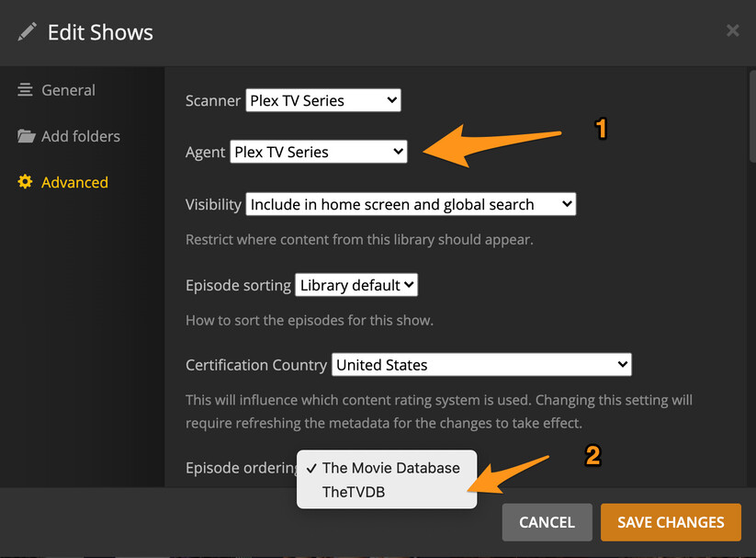The image size is (756, 558).
Task: Click the Scanner label
Action: click(x=212, y=100)
